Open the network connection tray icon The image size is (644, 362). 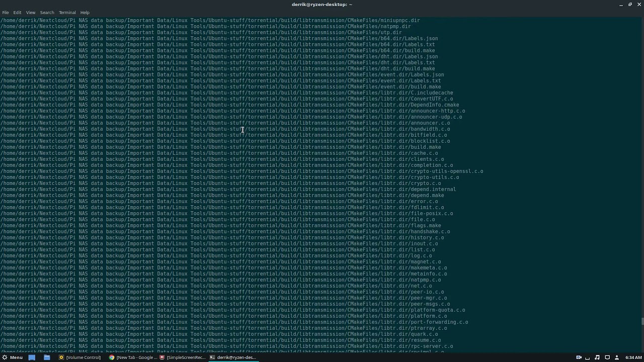pos(607,357)
